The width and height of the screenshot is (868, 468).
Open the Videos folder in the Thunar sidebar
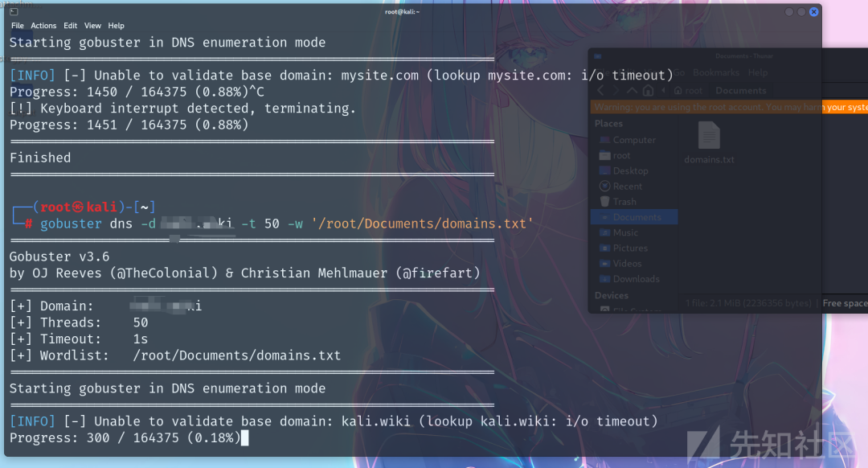pyautogui.click(x=634, y=264)
